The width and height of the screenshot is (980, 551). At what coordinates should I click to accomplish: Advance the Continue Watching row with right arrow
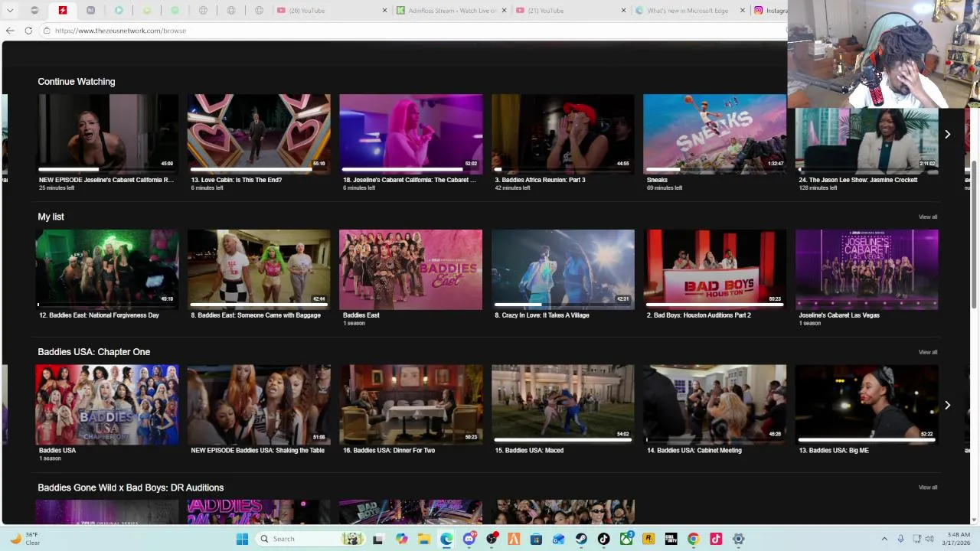point(947,135)
